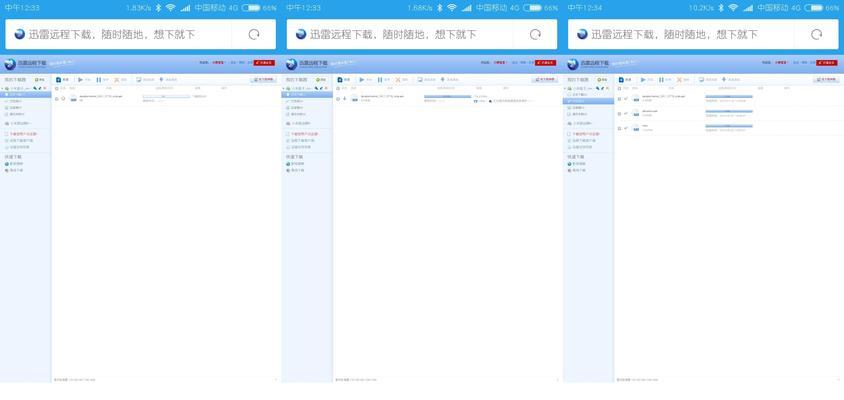Viewport: 844px width, 400px height.
Task: Tap the Bluetooth status icon in the 10.2K/s screenshot
Action: point(721,8)
